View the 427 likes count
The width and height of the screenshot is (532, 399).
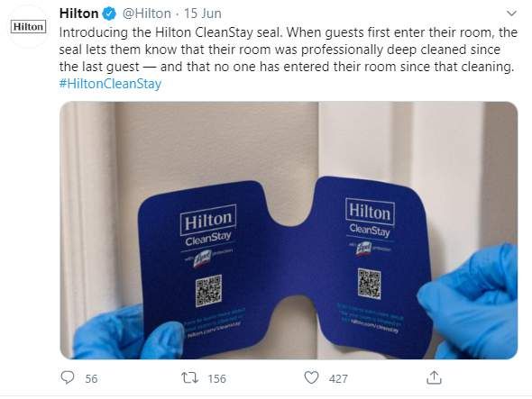tap(338, 378)
